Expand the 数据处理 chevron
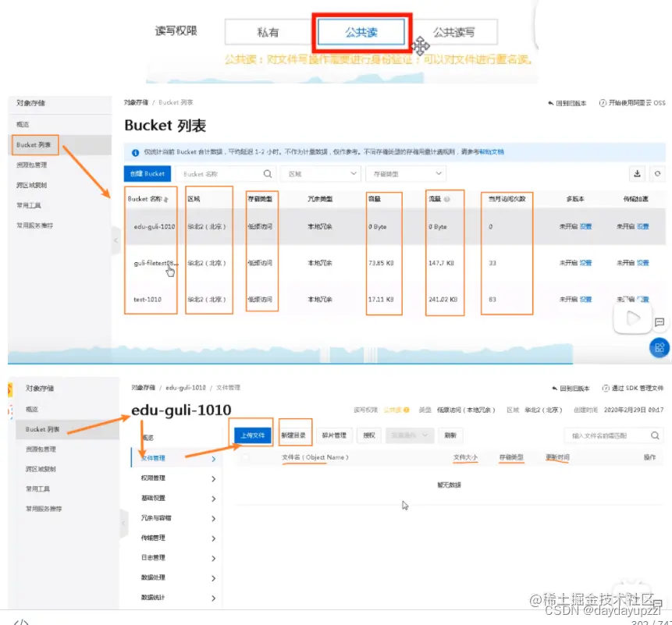 (x=213, y=578)
